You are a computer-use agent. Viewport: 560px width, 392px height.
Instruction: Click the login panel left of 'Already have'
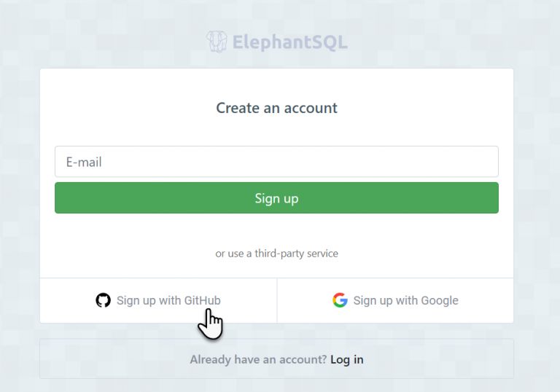pyautogui.click(x=109, y=359)
